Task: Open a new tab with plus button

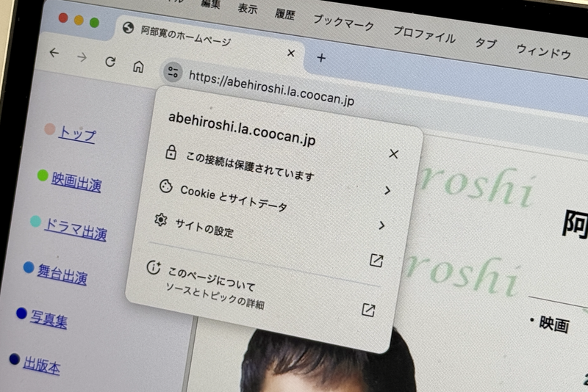Action: pos(321,58)
